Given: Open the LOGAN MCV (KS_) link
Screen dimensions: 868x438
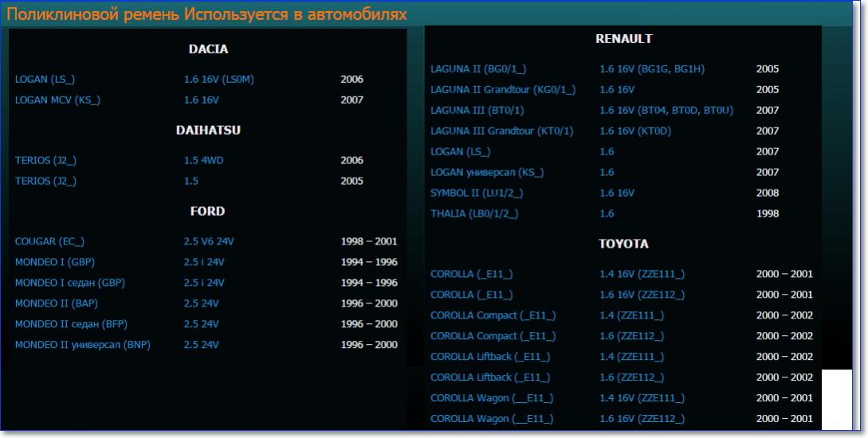Looking at the screenshot, I should point(57,100).
